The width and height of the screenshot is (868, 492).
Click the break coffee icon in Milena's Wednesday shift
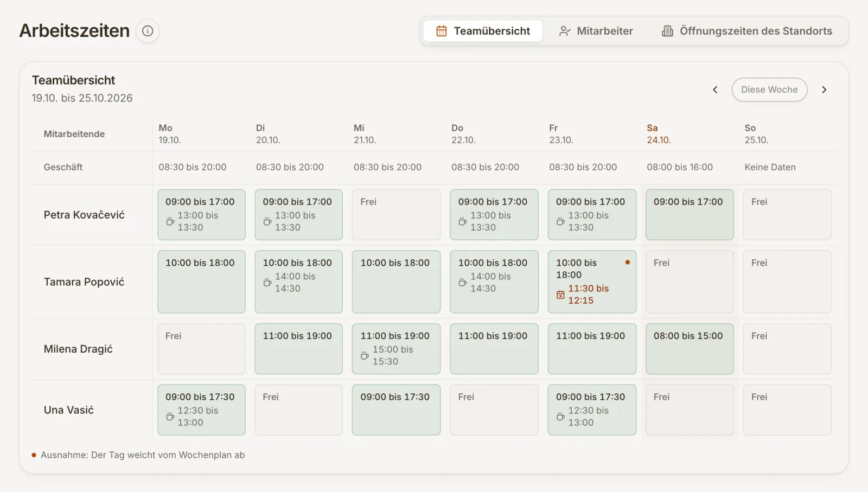point(365,356)
